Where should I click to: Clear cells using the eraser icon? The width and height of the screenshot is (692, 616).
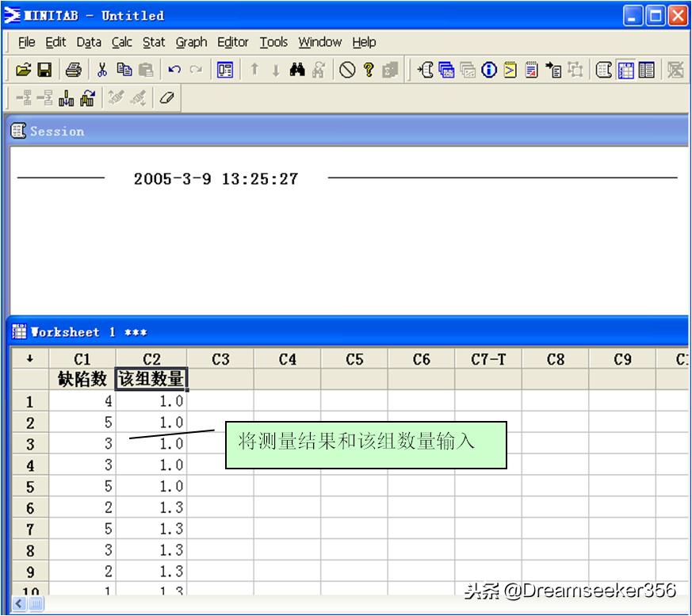[x=166, y=98]
